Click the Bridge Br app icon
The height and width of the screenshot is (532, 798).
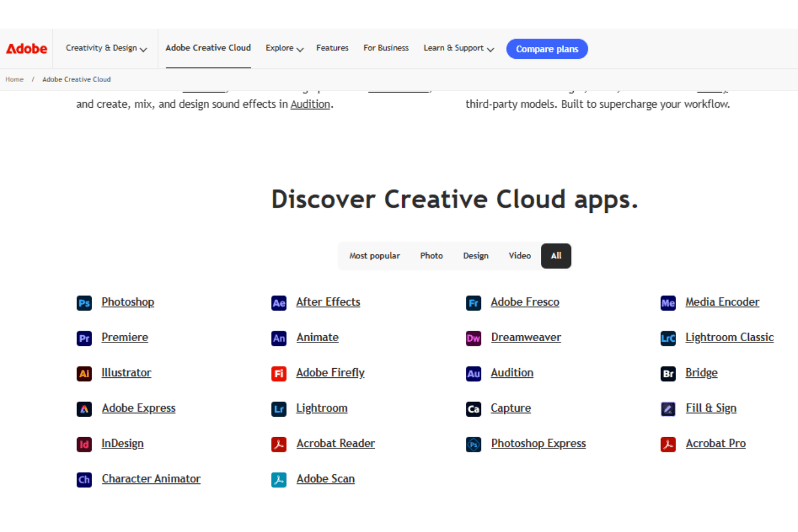click(668, 374)
